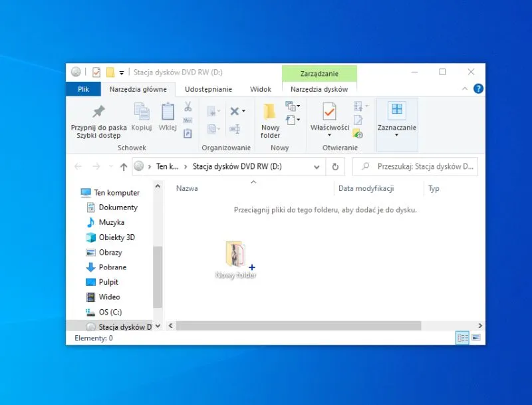Viewport: 532px width, 405px height.
Task: Select Pobrane in the navigation pane
Action: (112, 267)
